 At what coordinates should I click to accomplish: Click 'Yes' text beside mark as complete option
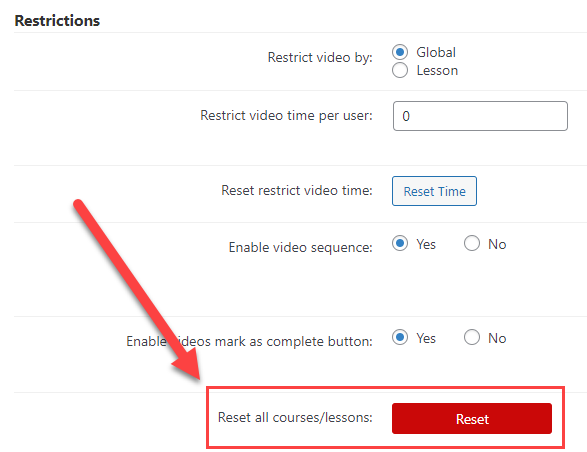pos(426,338)
